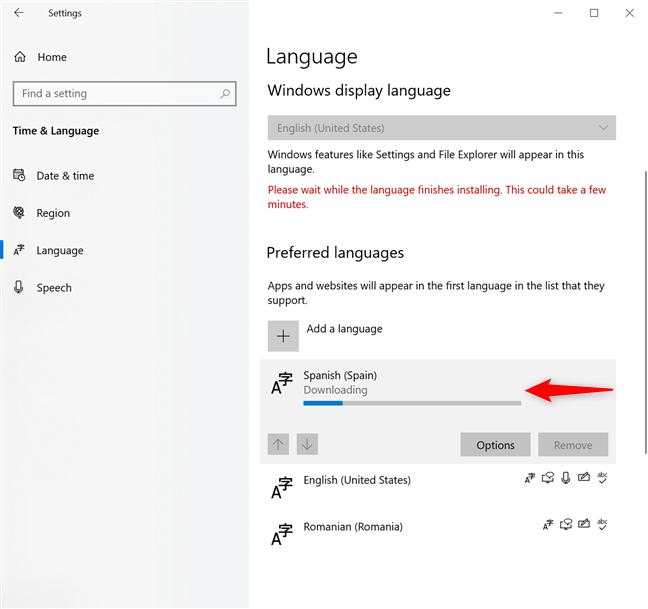Click the Romanian (Romania) language icon

(x=281, y=534)
